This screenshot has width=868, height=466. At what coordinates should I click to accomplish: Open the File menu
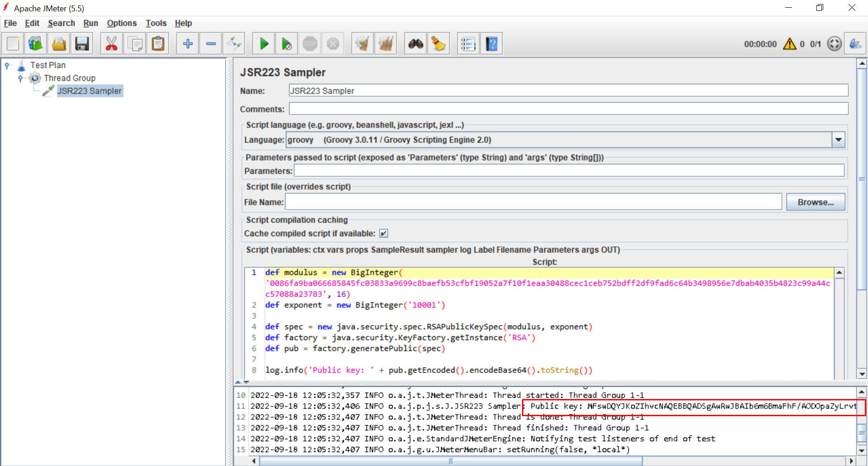pyautogui.click(x=10, y=23)
